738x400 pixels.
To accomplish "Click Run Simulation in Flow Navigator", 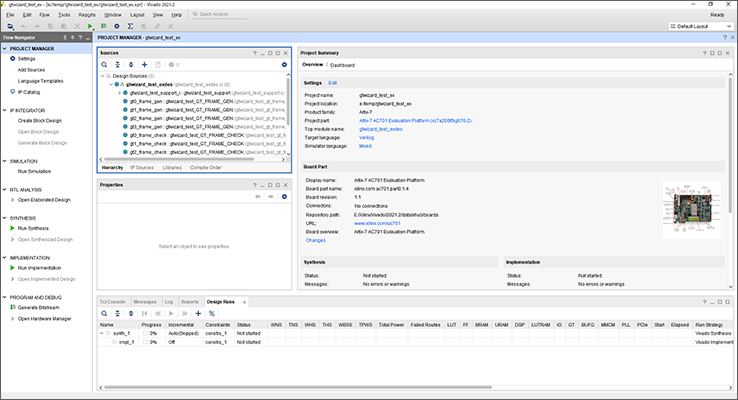I will 34,171.
